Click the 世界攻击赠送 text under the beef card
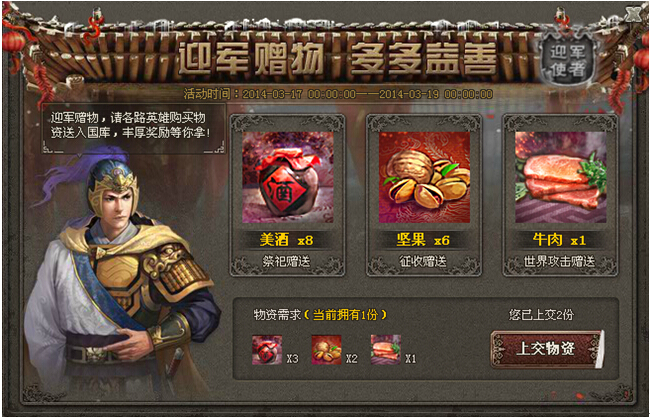The width and height of the screenshot is (650, 418). click(560, 262)
